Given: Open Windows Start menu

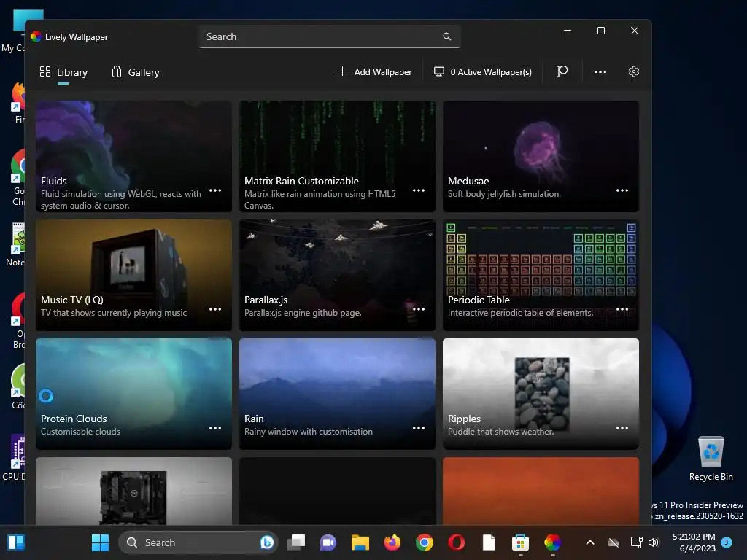Looking at the screenshot, I should coord(100,542).
